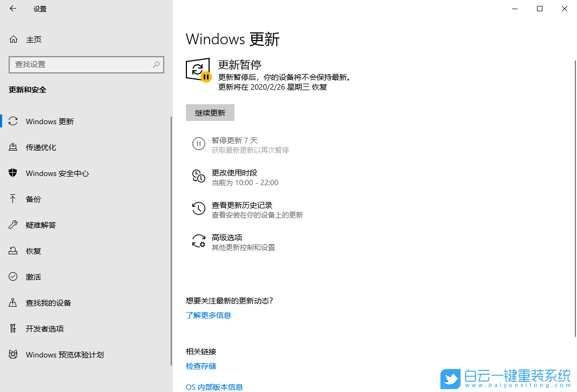Viewport: 577px width, 392px height.
Task: Select the Windows 安全中心 shield icon
Action: click(x=12, y=173)
